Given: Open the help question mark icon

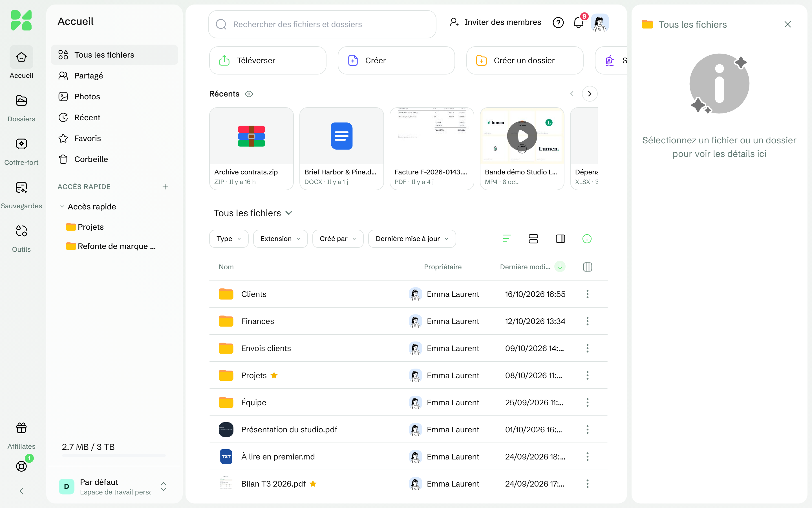Looking at the screenshot, I should 558,23.
